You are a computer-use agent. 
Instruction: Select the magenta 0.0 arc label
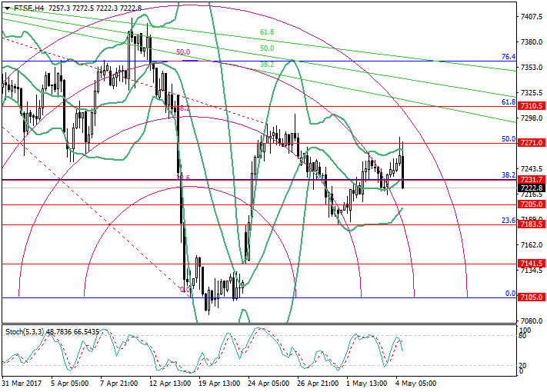click(185, 290)
